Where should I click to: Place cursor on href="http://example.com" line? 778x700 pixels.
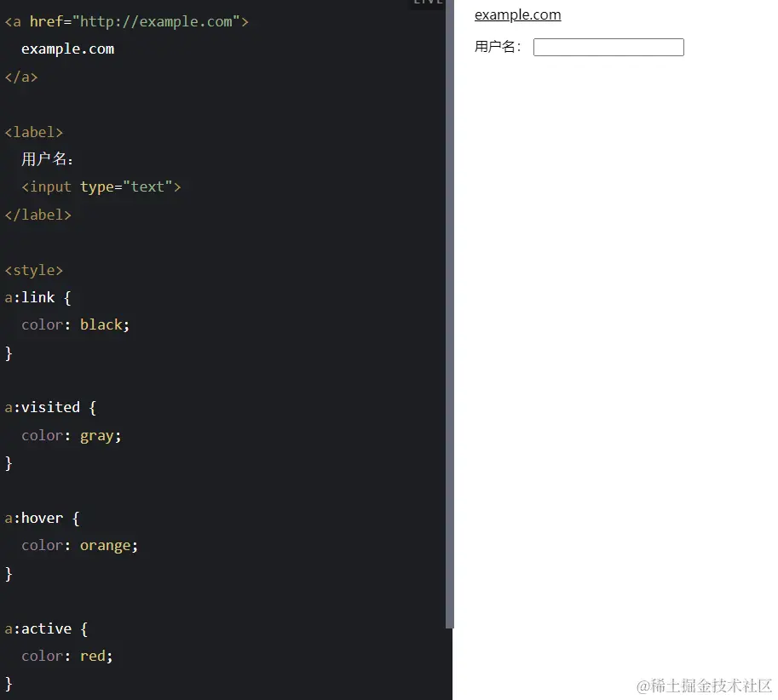click(126, 22)
